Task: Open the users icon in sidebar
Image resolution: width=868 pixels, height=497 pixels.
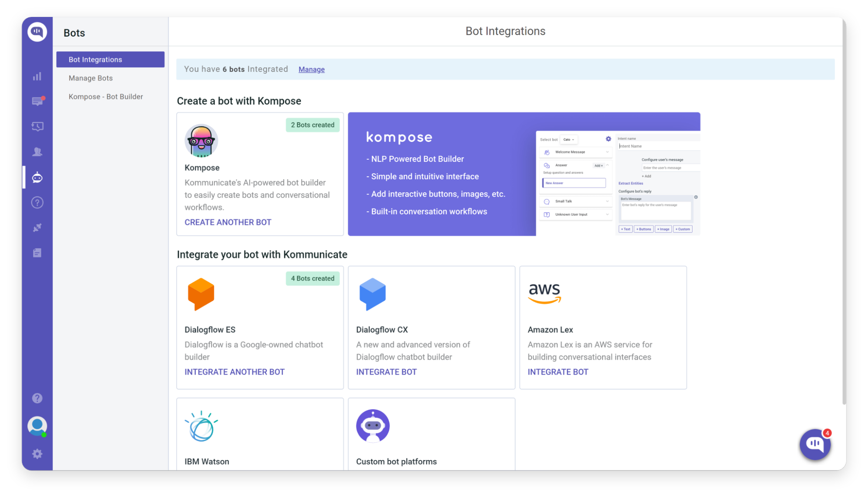Action: [x=37, y=151]
